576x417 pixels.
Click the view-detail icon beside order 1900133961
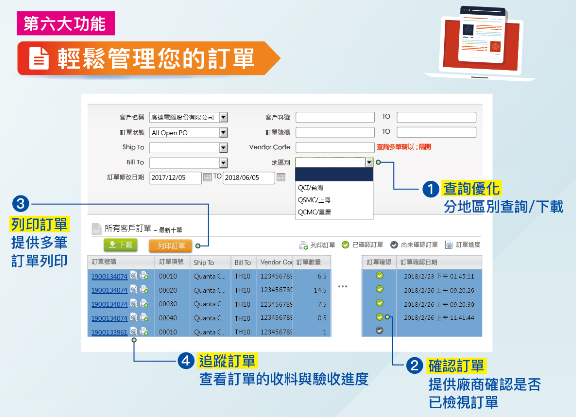click(134, 331)
